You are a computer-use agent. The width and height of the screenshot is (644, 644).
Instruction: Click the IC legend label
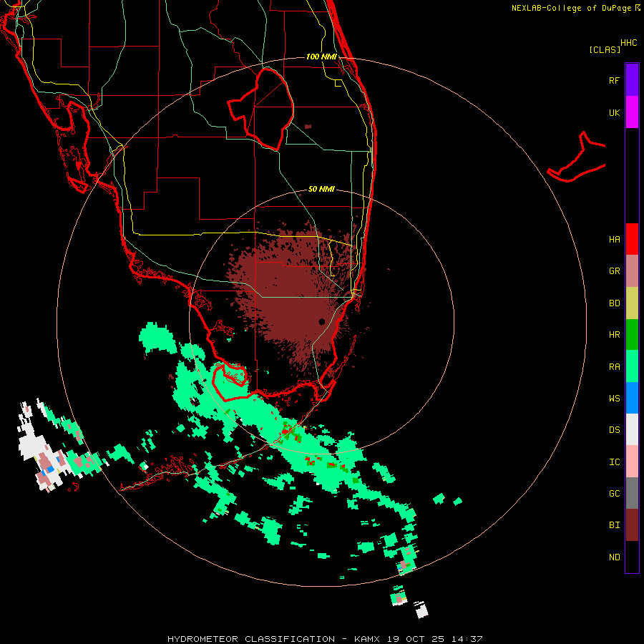click(x=614, y=462)
